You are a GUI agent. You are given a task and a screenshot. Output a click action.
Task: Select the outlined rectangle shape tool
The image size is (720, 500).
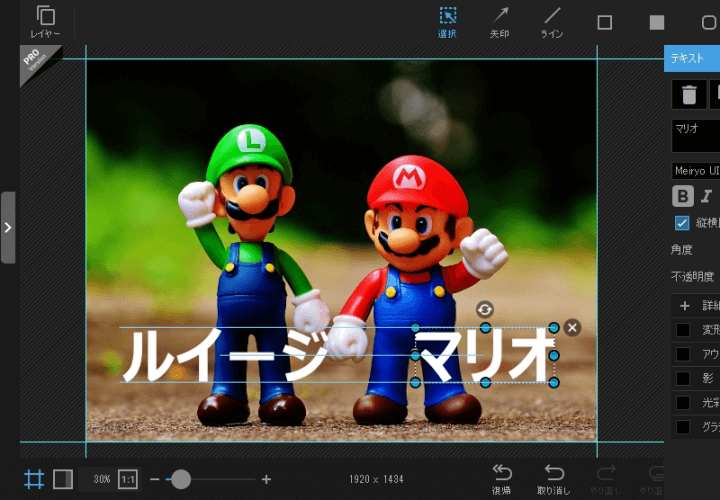coord(604,22)
